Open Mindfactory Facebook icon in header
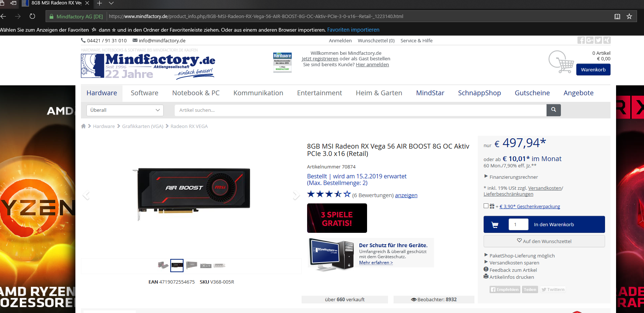The image size is (644, 313). coord(581,40)
